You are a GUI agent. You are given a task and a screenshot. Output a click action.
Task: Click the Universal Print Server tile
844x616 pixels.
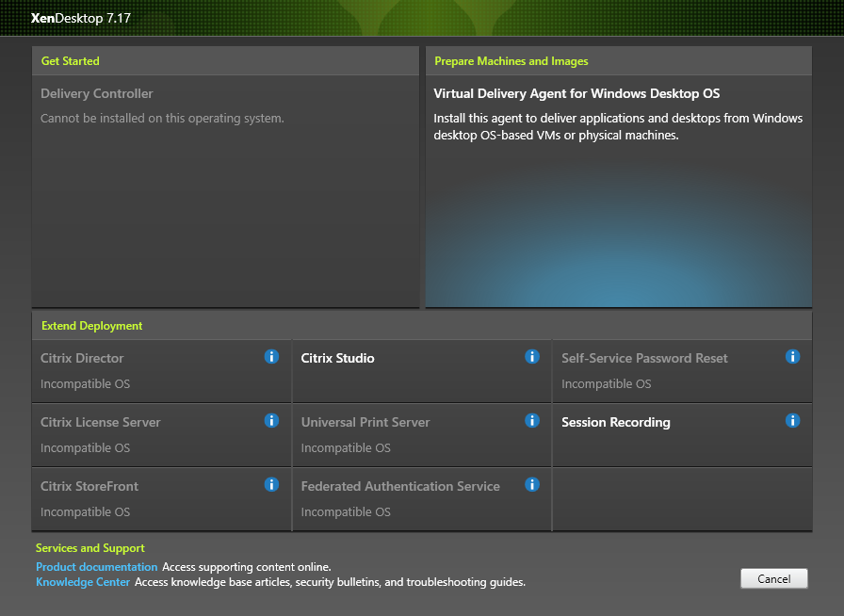point(422,435)
